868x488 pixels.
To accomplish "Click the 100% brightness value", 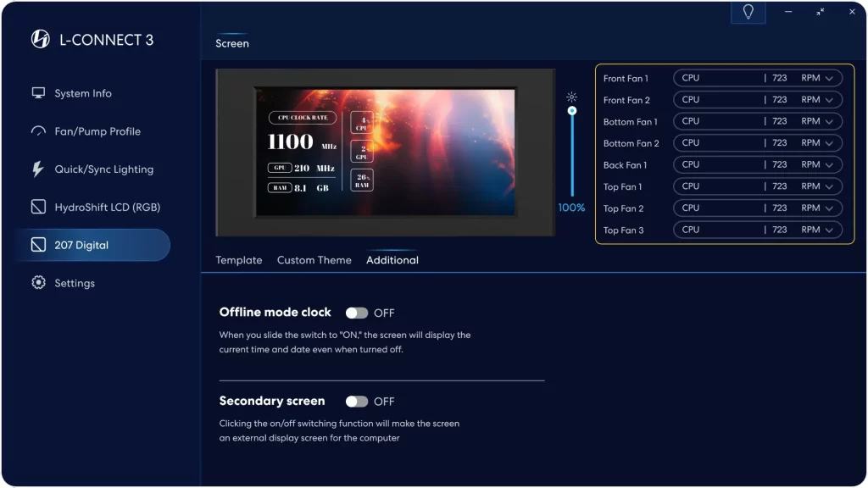I will click(x=571, y=208).
